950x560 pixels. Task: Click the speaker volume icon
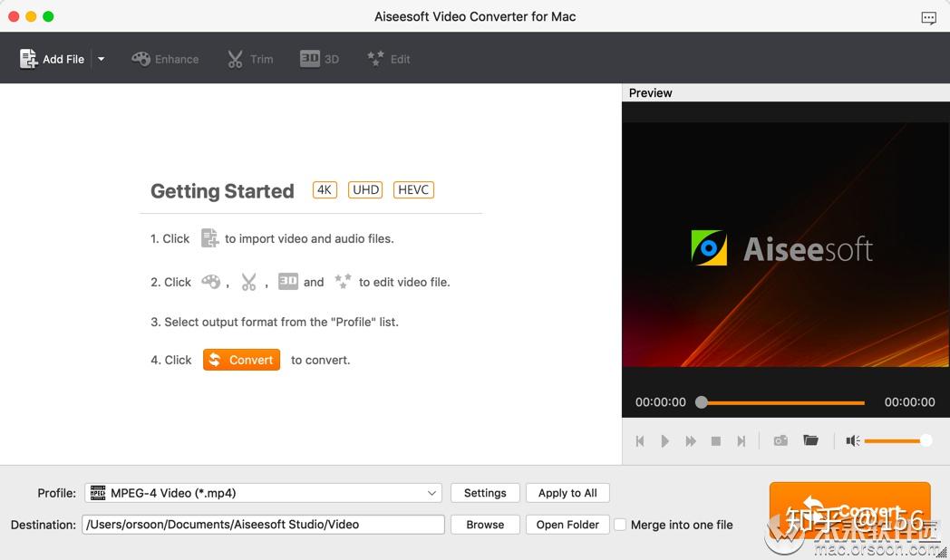[852, 440]
